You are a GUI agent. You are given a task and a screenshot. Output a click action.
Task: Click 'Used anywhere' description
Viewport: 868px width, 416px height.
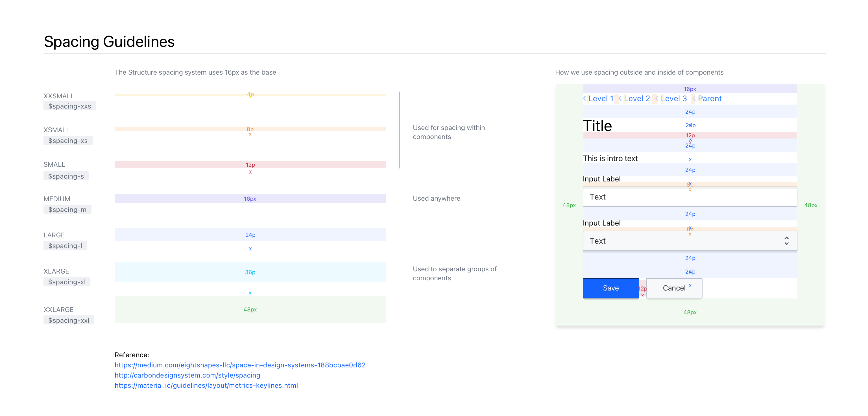pos(436,198)
